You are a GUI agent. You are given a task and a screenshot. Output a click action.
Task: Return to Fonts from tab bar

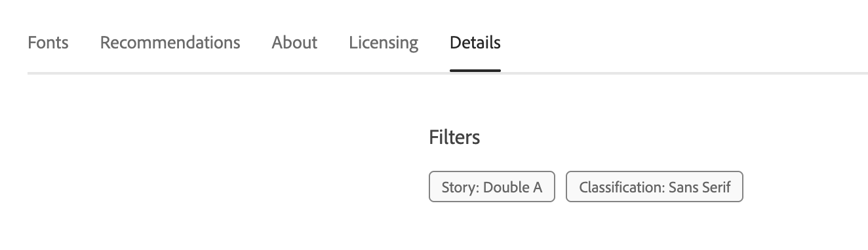coord(48,43)
